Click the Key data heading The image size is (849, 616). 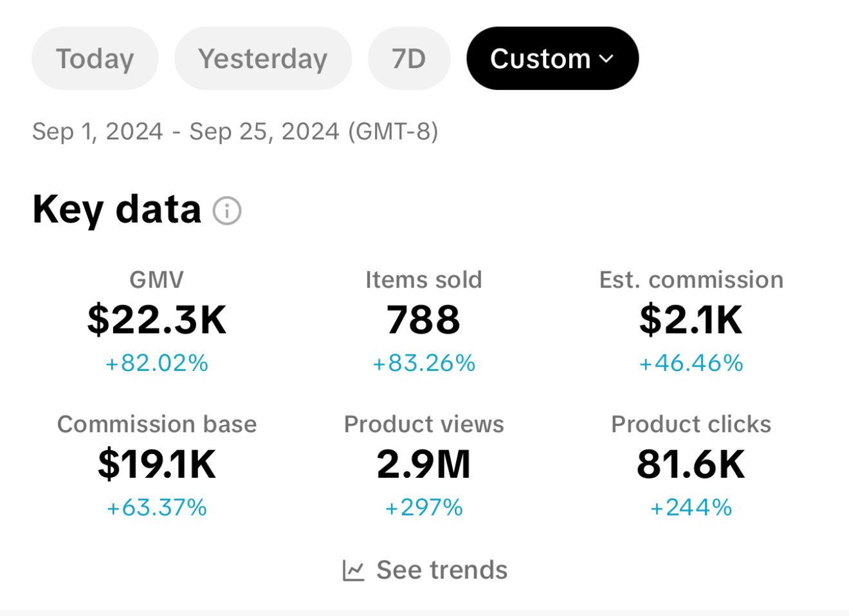coord(117,210)
